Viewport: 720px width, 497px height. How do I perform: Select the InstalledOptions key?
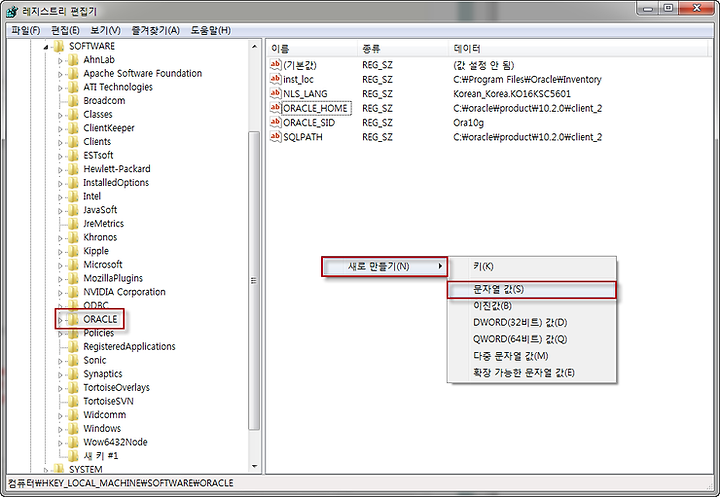pos(116,183)
